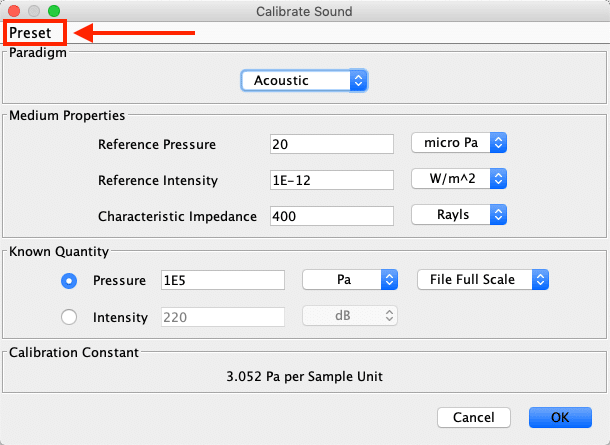The width and height of the screenshot is (610, 445).
Task: Select the Pressure radio button
Action: [x=69, y=280]
